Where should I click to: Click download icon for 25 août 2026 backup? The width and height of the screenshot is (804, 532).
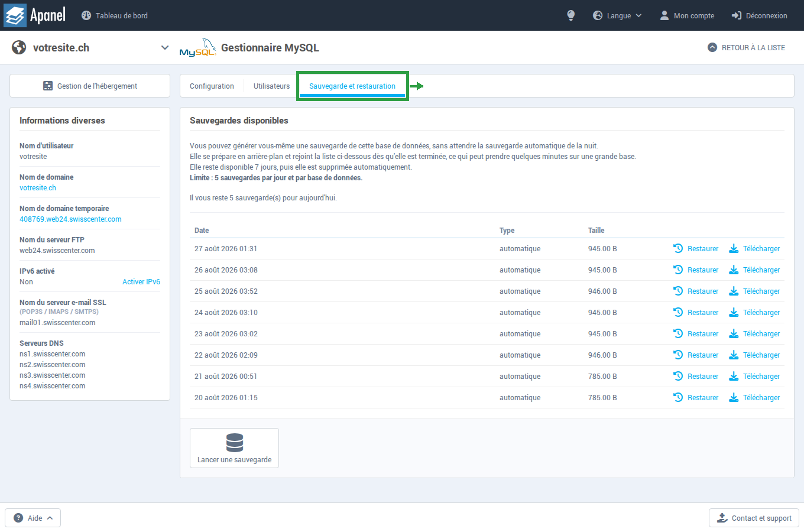coord(734,291)
